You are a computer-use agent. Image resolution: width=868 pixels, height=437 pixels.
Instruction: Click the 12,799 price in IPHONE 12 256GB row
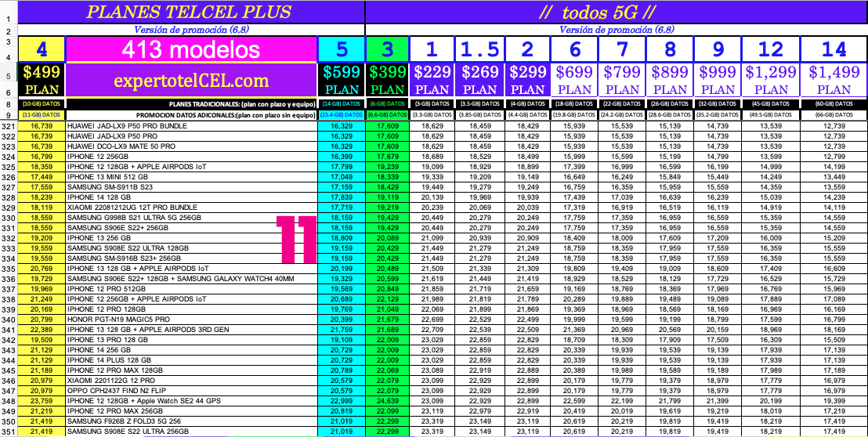click(834, 157)
